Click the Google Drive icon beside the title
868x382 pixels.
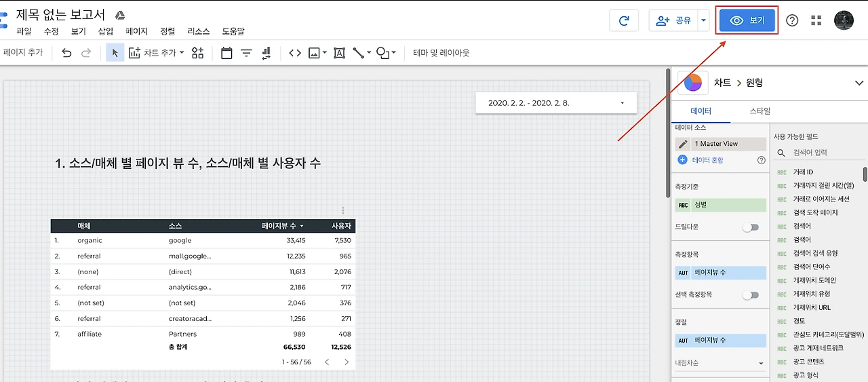click(120, 15)
